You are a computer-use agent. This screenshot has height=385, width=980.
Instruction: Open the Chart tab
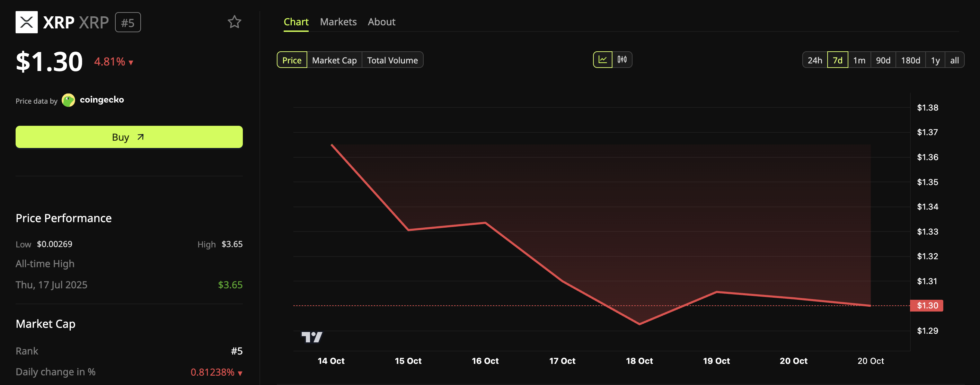click(296, 22)
